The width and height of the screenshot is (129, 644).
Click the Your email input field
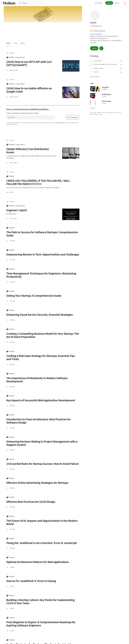pos(31,117)
